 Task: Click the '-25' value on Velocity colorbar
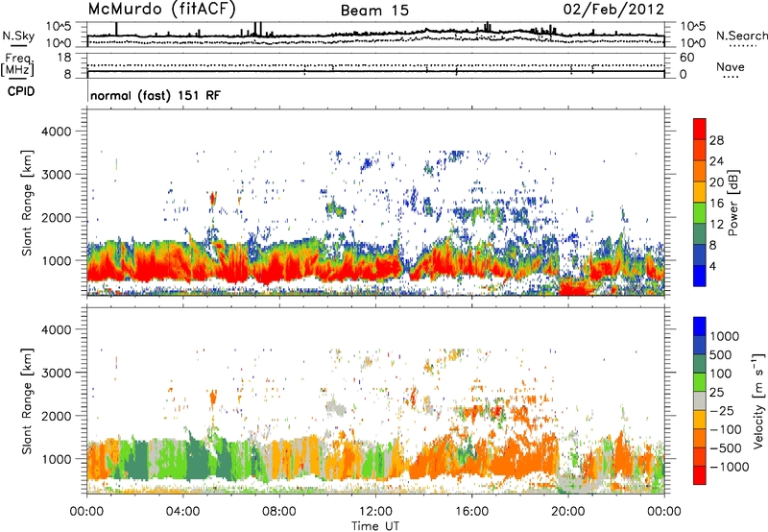(x=722, y=410)
